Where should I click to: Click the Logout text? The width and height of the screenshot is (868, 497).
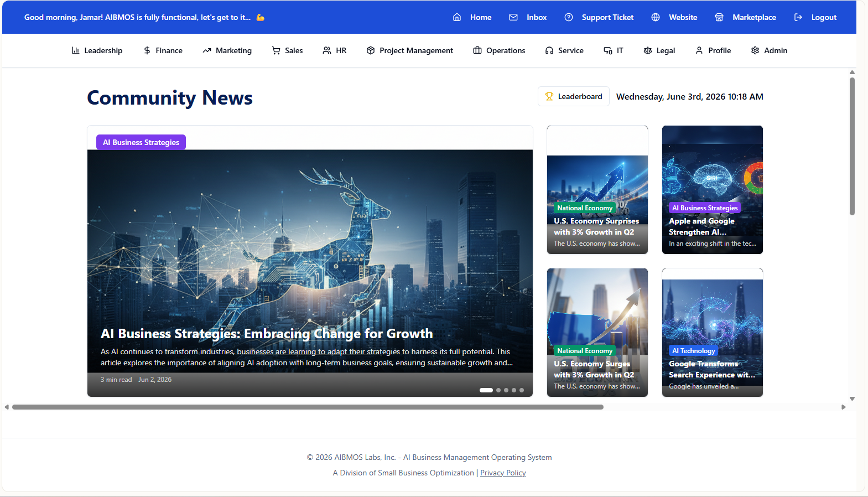pos(824,17)
